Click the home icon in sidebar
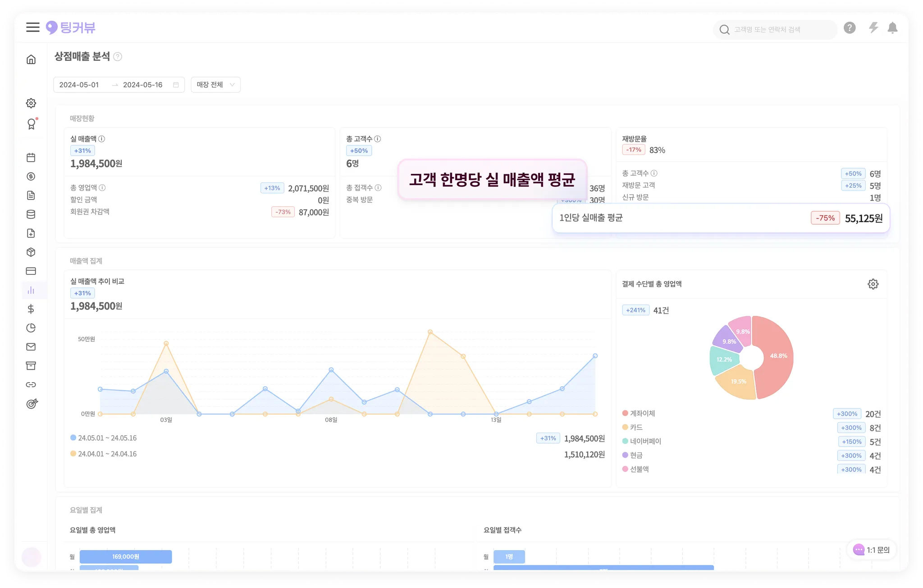This screenshot has width=923, height=588. (31, 59)
